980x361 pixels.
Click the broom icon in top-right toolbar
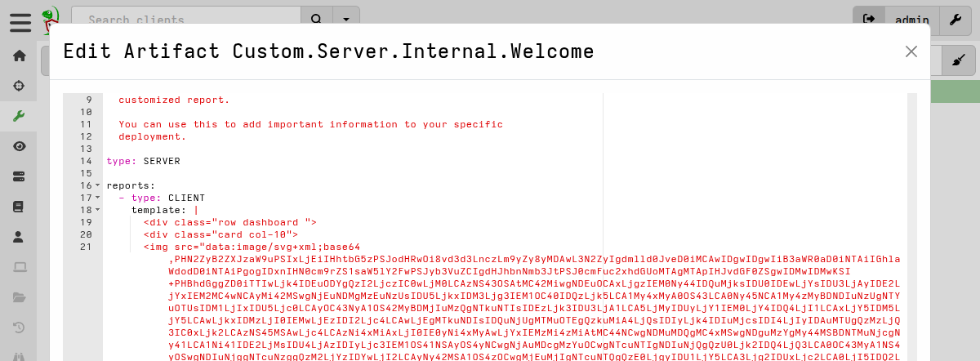point(959,60)
